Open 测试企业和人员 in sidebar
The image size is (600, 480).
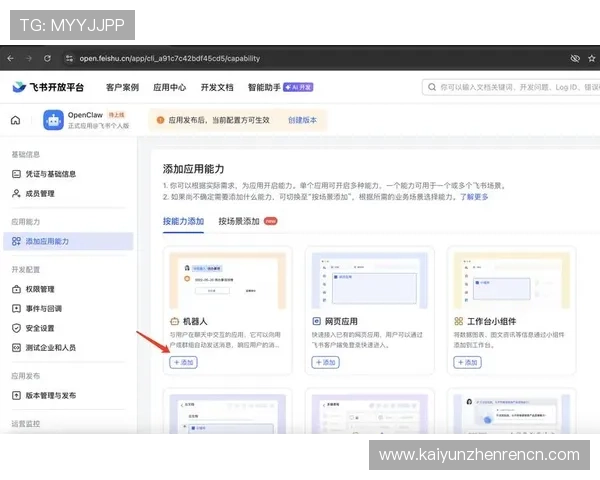tap(51, 348)
